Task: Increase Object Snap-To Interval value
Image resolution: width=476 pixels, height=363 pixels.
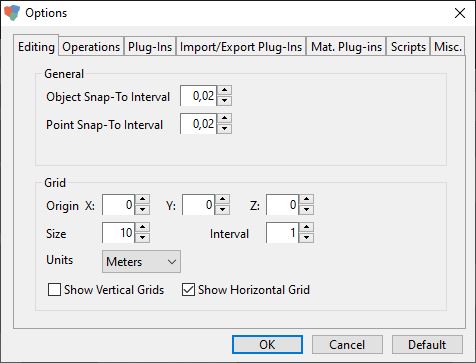Action: (x=225, y=90)
